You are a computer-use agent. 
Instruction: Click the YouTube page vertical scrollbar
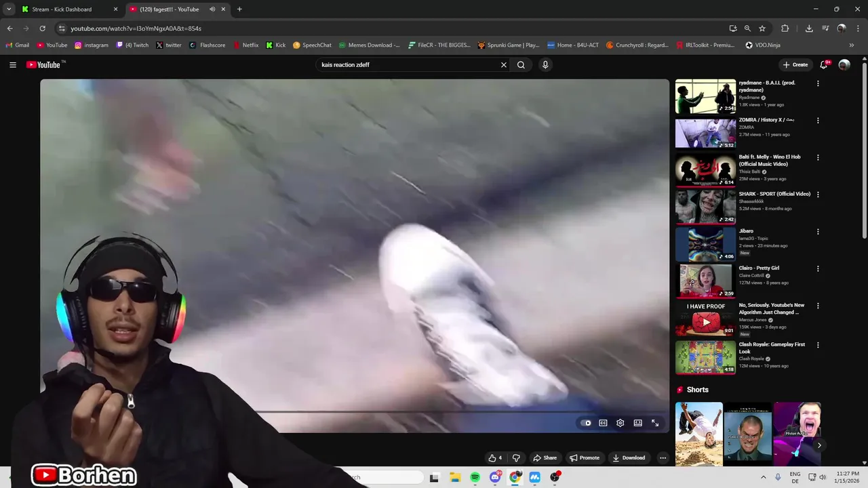click(x=864, y=149)
